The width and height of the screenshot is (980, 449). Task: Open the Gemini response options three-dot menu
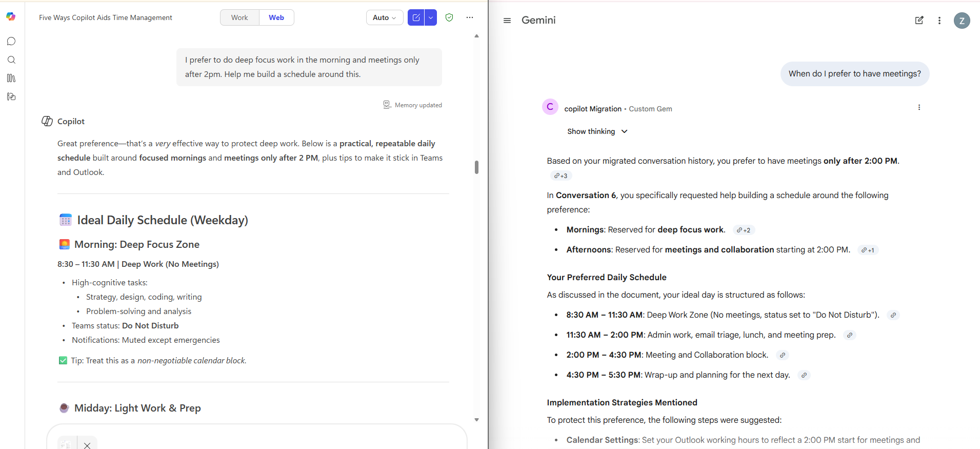(919, 107)
